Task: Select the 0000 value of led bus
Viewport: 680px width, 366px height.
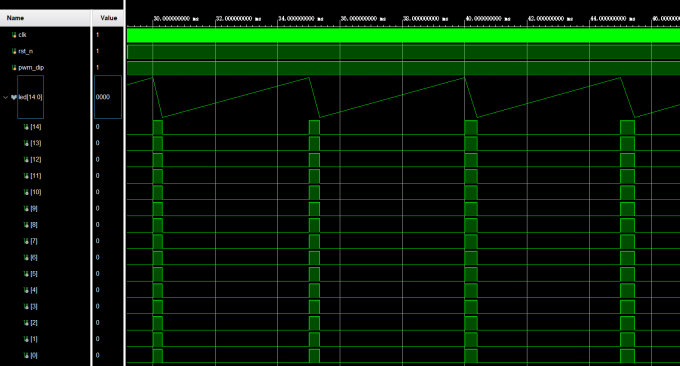Action: (103, 97)
